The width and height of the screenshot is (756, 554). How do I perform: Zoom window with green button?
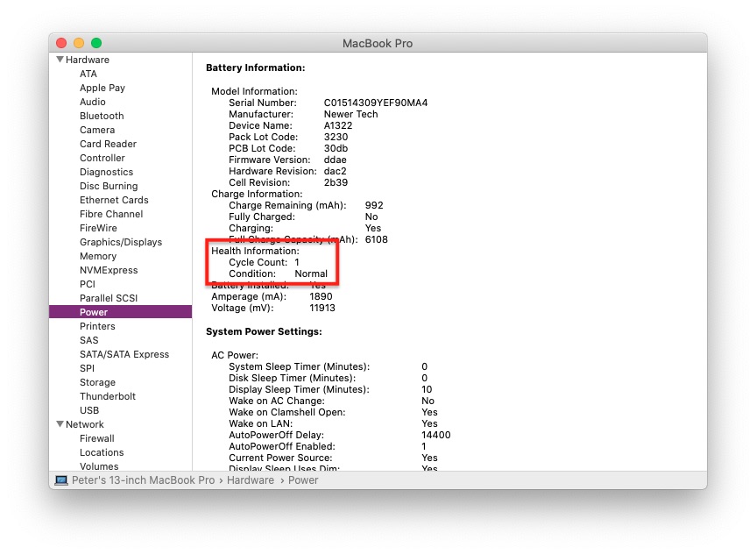(96, 43)
